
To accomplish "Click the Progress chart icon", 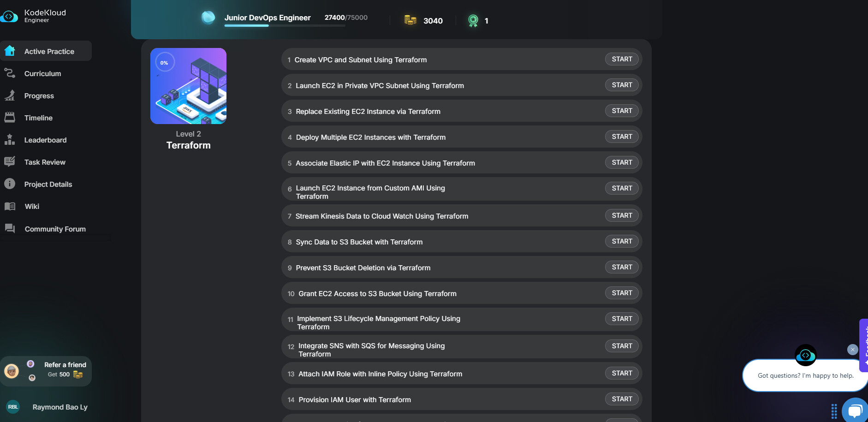I will [10, 95].
